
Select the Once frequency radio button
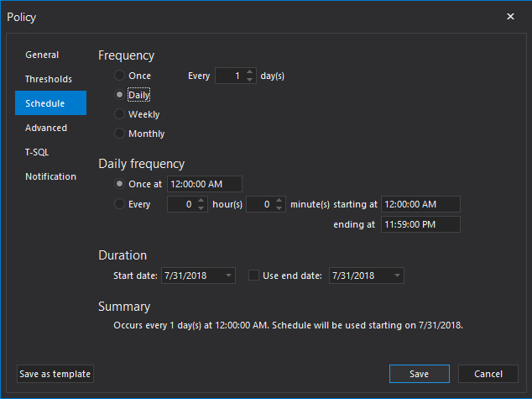(120, 76)
